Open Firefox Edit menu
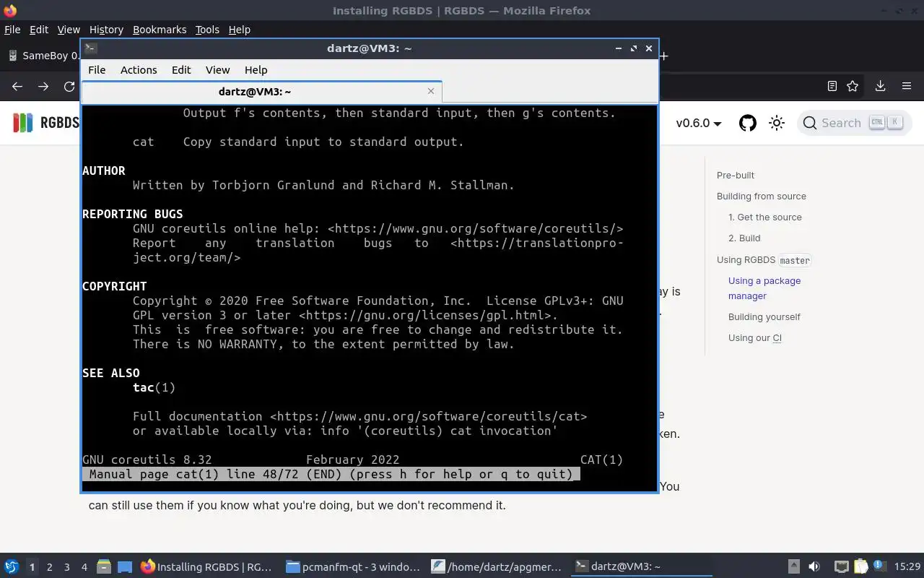 pyautogui.click(x=38, y=30)
